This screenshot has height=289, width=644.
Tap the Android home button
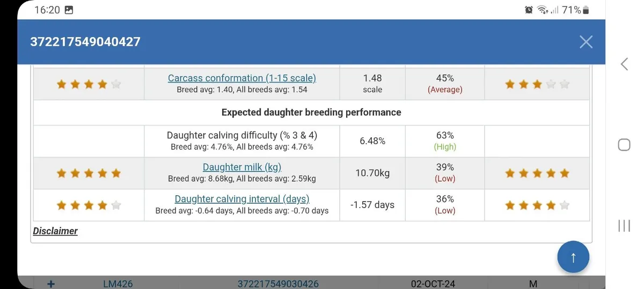[x=624, y=145]
